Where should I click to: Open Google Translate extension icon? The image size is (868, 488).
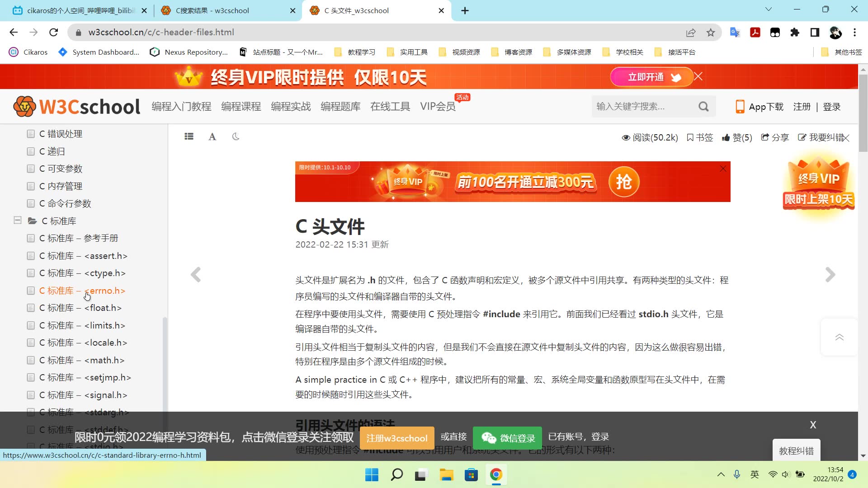point(735,32)
